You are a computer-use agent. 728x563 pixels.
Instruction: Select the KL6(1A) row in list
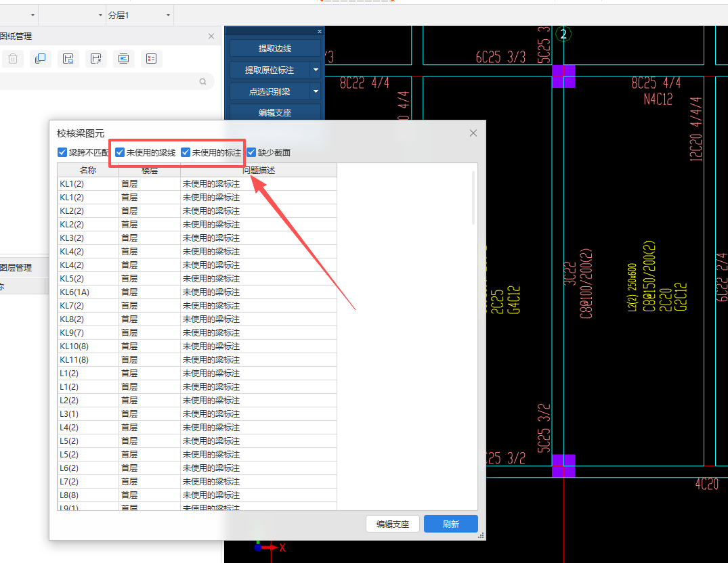pyautogui.click(x=74, y=292)
